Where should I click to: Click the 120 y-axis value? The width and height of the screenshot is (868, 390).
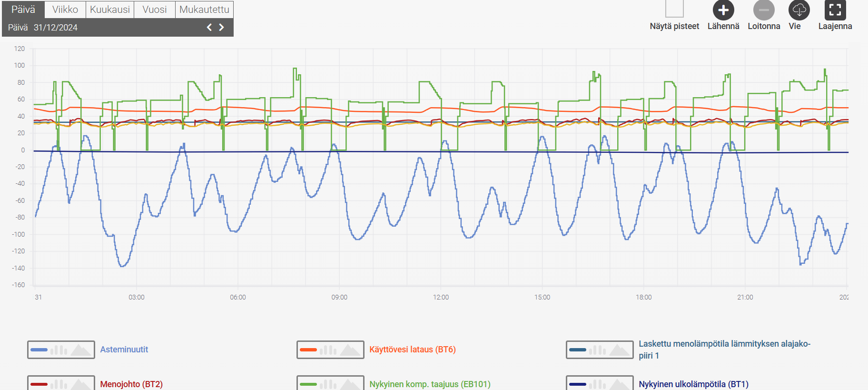click(x=20, y=49)
